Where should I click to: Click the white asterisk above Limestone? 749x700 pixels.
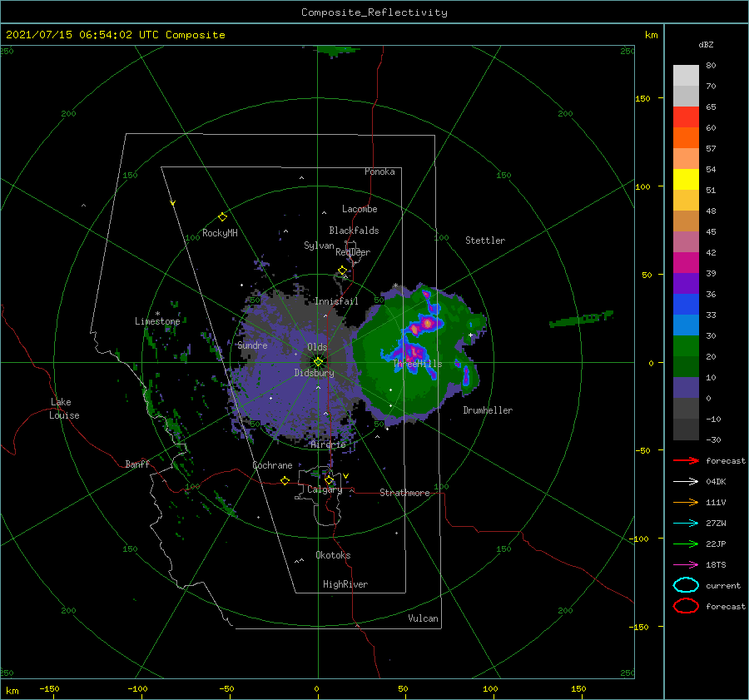tap(157, 314)
